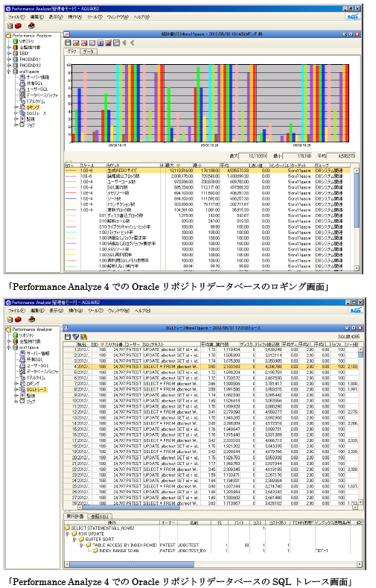Image resolution: width=376 pixels, height=588 pixels.
Task: Click the リアルタイム icon in the logging window tree
Action: [x=22, y=101]
